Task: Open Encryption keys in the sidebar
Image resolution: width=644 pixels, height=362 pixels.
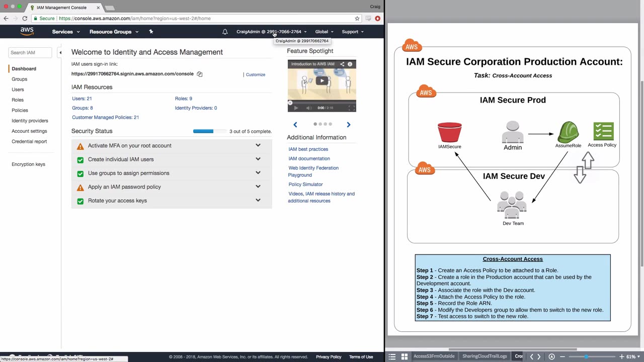Action: pos(28,164)
